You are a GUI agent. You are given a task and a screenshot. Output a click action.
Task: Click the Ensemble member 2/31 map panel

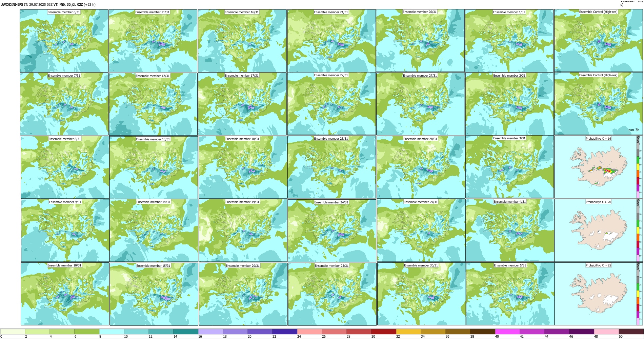(x=509, y=104)
